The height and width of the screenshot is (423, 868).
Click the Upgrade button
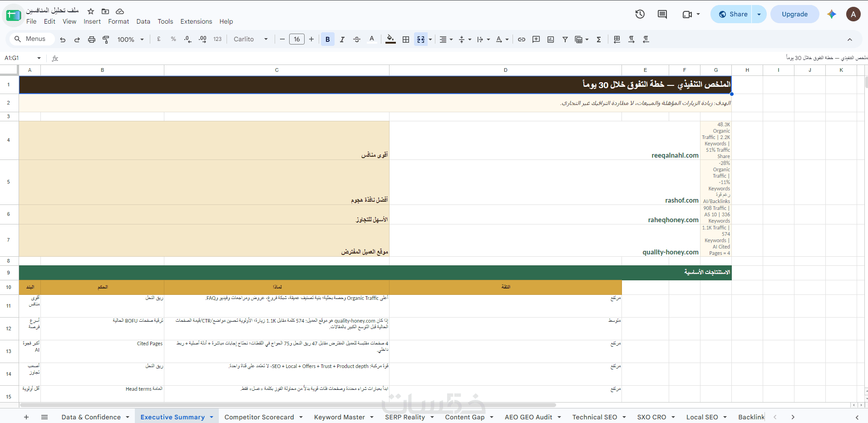click(x=794, y=14)
